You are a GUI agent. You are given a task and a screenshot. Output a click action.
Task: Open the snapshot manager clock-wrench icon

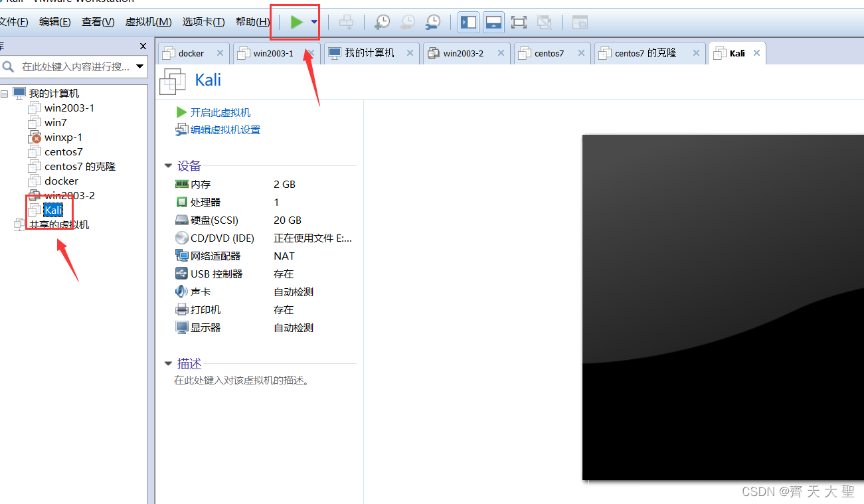pos(432,22)
